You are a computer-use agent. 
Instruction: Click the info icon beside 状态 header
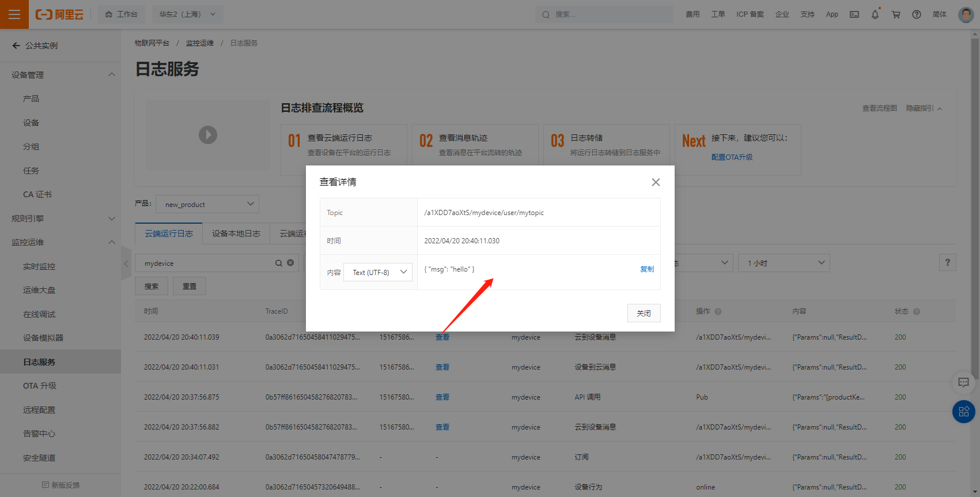point(917,311)
